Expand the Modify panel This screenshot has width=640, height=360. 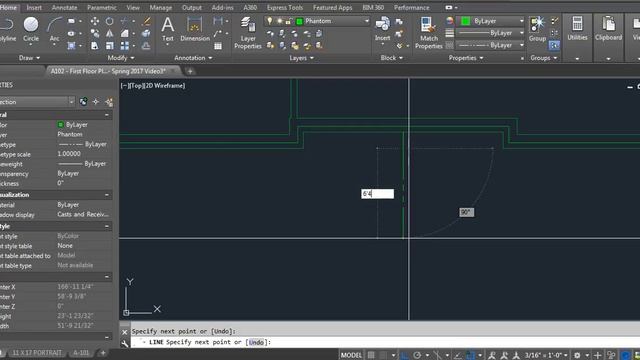(x=121, y=58)
